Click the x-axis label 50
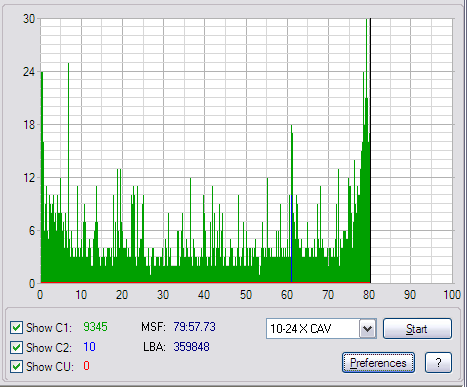This screenshot has height=387, width=467. pyautogui.click(x=246, y=295)
